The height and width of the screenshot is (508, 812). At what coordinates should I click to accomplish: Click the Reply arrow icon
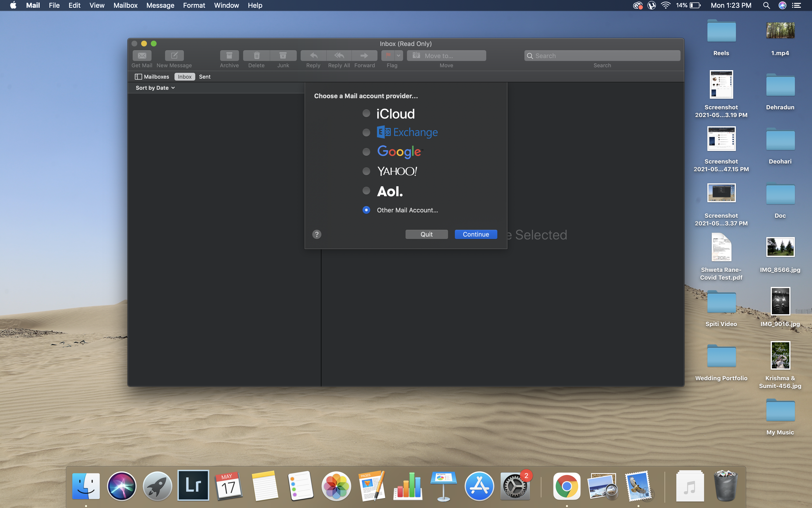pyautogui.click(x=313, y=55)
